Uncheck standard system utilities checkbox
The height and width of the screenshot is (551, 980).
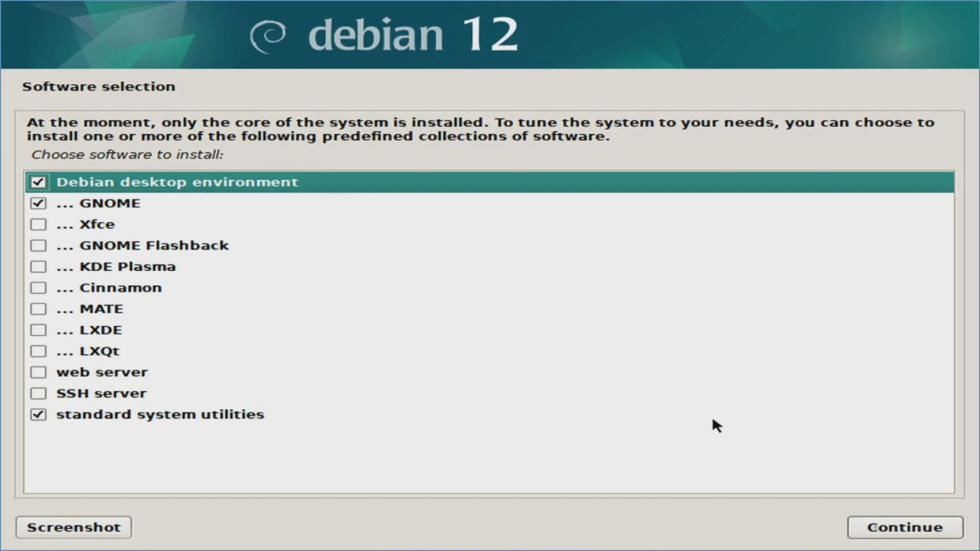click(x=38, y=414)
